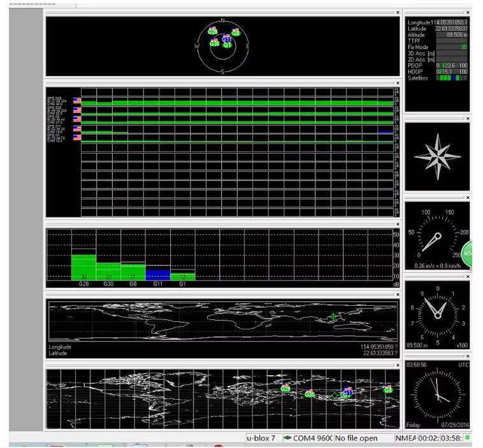Click the Altitude value 89.500 m in the data panel
Image resolution: width=483 pixels, height=448 pixels.
point(452,35)
